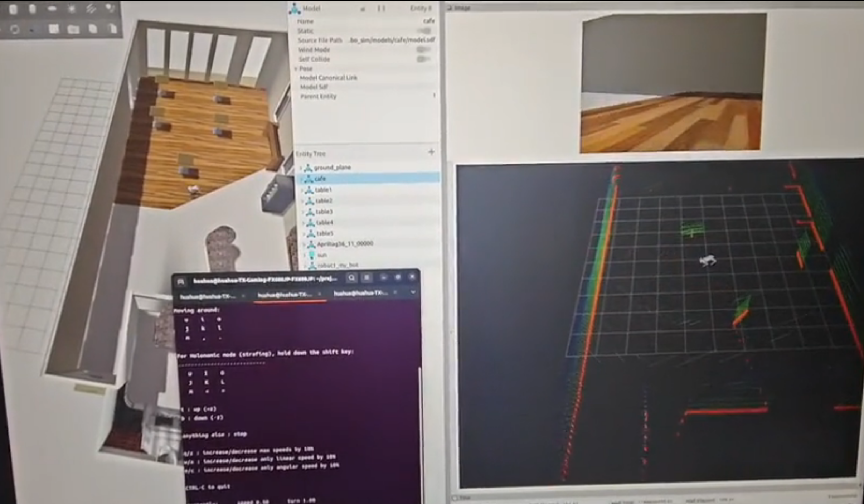Expand the ground_plane tree node
Viewport: 864px width, 504px height.
301,168
